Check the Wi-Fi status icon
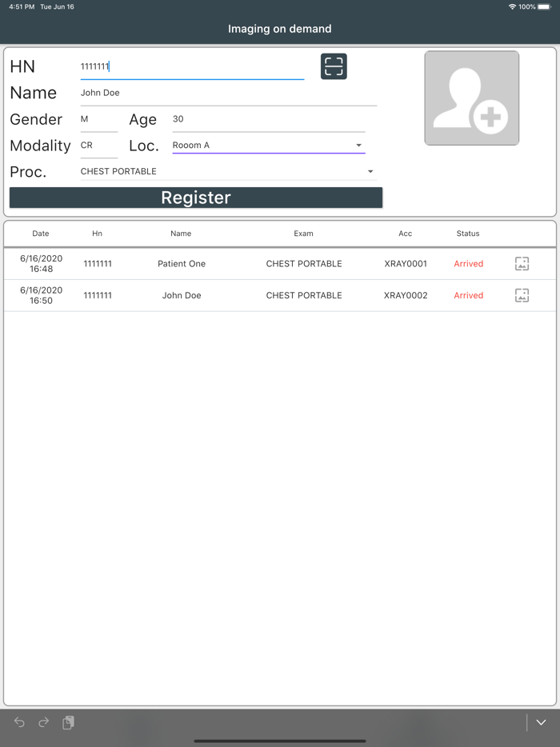Viewport: 560px width, 747px height. 512,6
